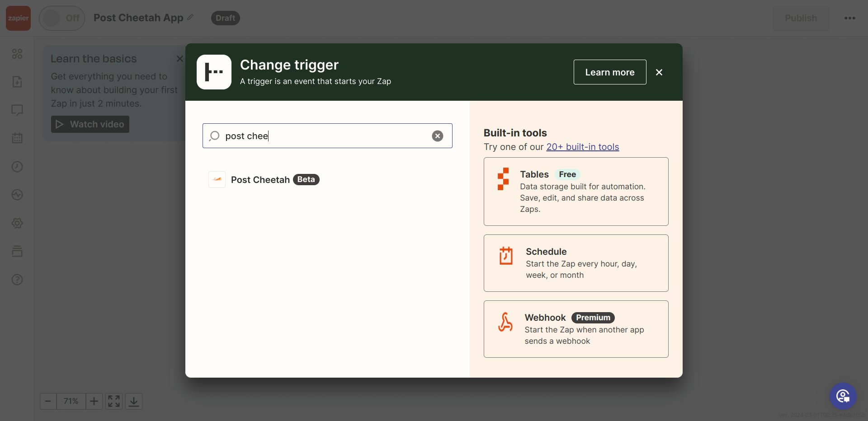Click the Publish button
868x421 pixels.
801,18
